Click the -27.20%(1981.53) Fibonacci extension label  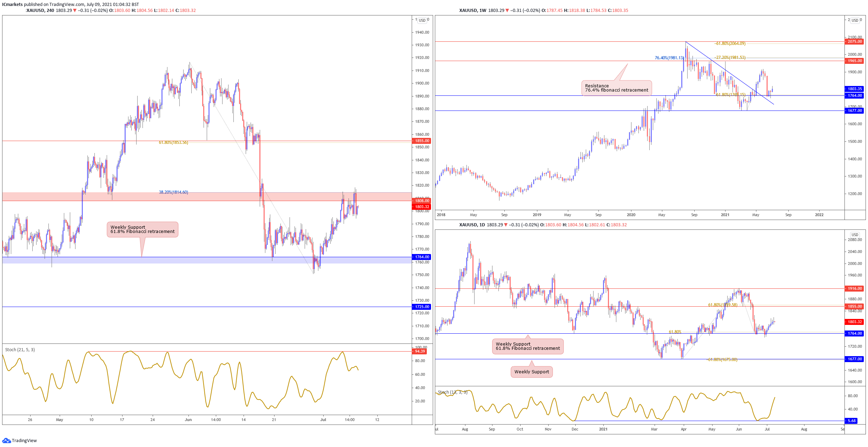click(730, 58)
